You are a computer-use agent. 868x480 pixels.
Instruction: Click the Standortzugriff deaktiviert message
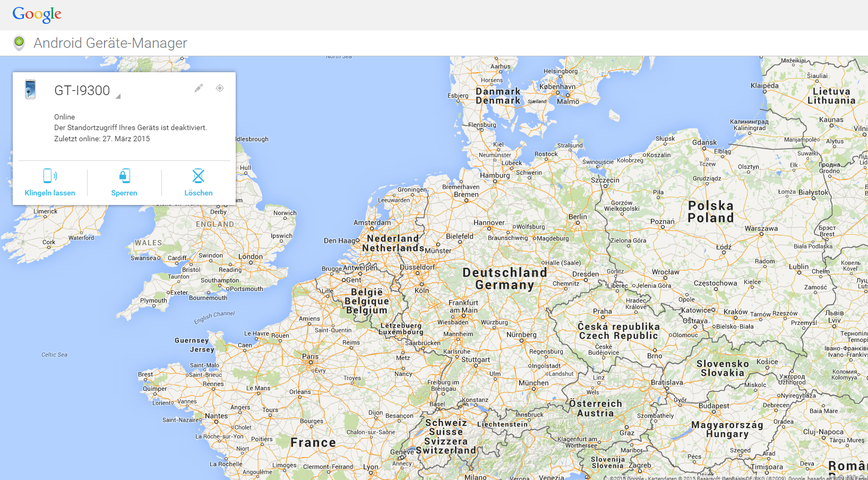click(131, 127)
